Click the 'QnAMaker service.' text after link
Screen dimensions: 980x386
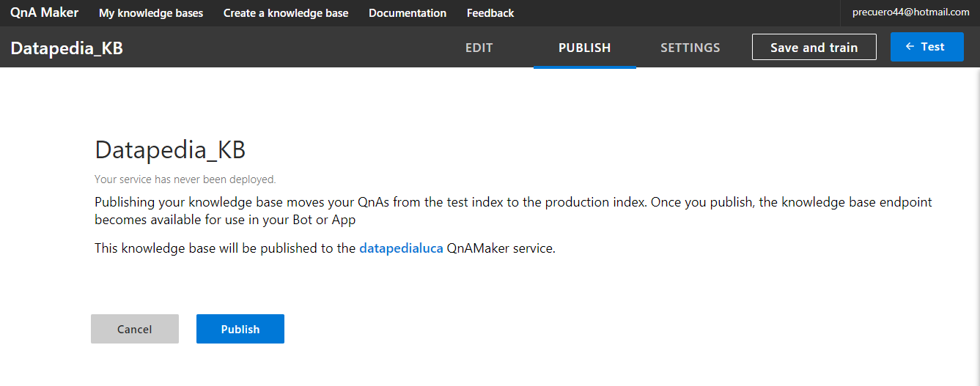(x=501, y=248)
